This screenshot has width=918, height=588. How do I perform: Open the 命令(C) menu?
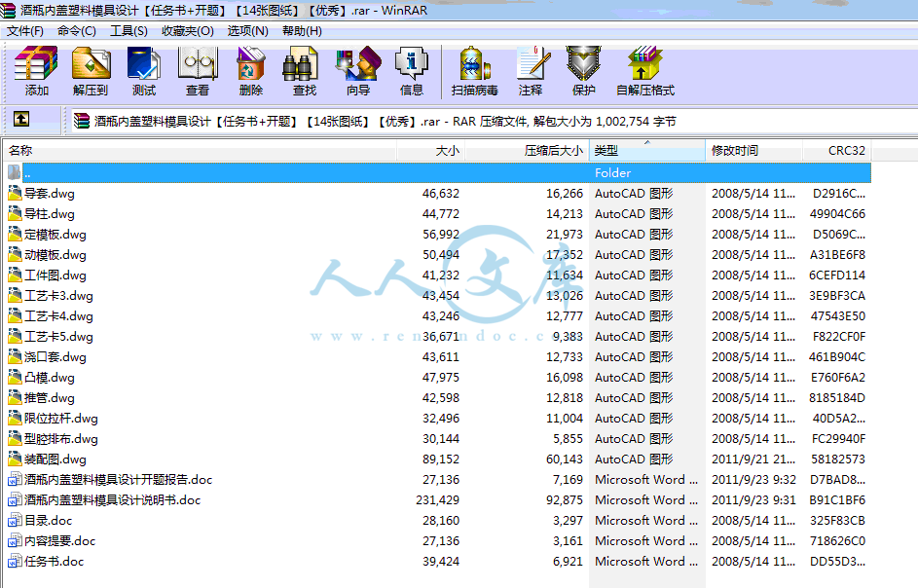(77, 31)
